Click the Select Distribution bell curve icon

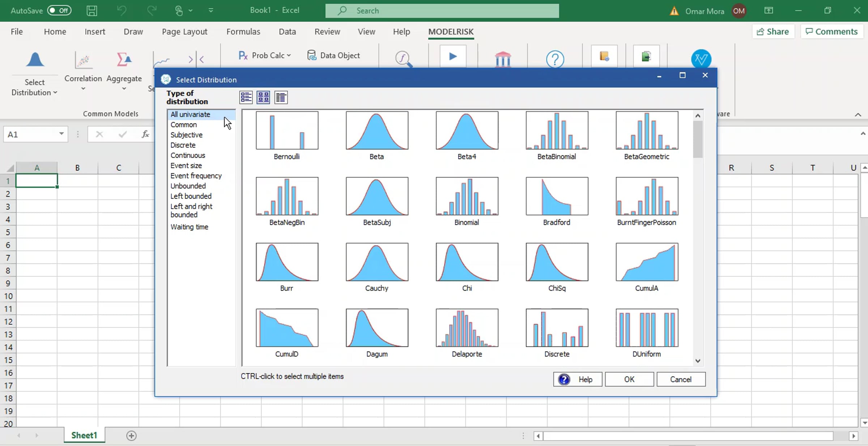click(35, 60)
